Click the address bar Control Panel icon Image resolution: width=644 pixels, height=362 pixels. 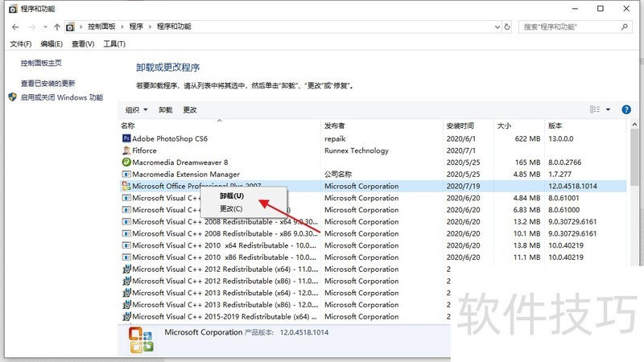(70, 27)
